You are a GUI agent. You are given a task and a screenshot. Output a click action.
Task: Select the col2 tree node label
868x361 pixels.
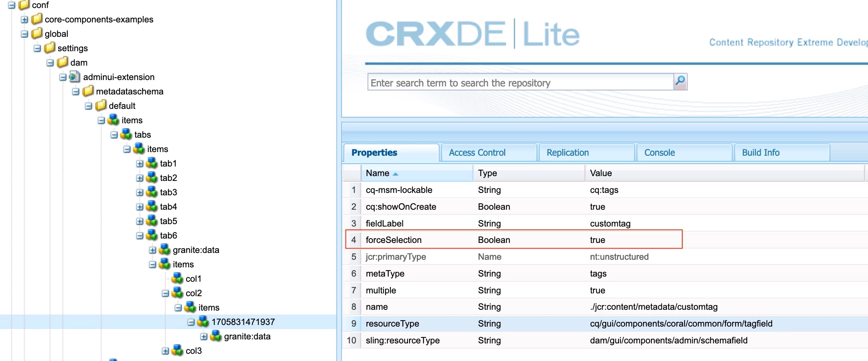(194, 293)
